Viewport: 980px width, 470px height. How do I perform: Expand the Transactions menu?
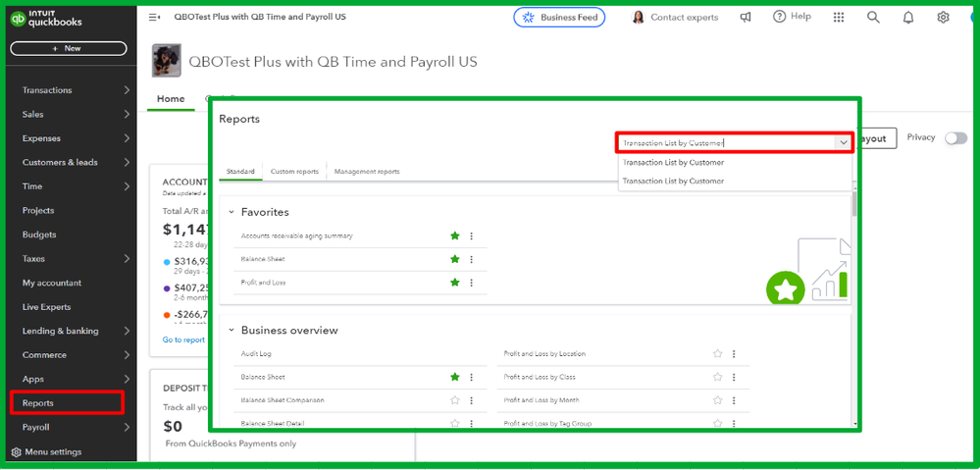127,90
